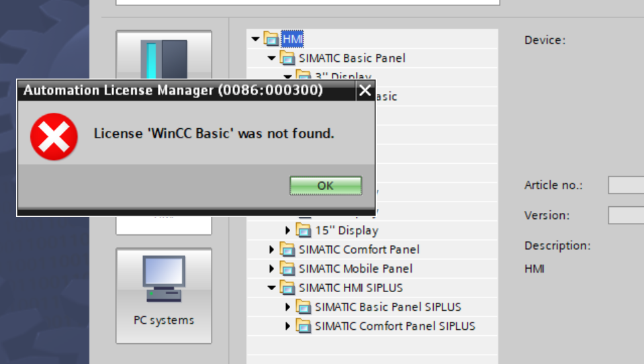Click the SIMATIC Mobile Panel folder icon
The image size is (644, 364).
click(287, 268)
